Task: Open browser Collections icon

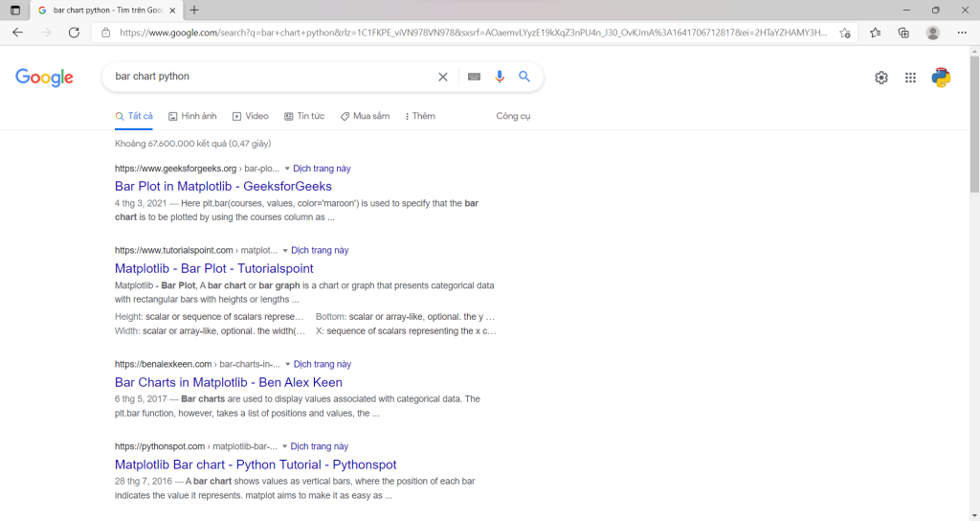Action: tap(903, 33)
